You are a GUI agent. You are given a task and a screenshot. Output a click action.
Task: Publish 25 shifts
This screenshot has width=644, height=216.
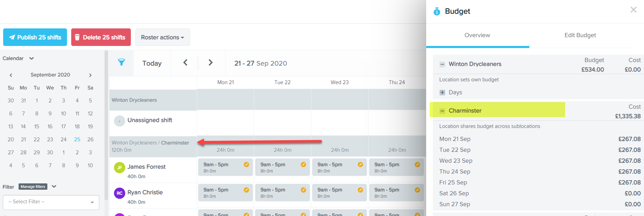[35, 37]
